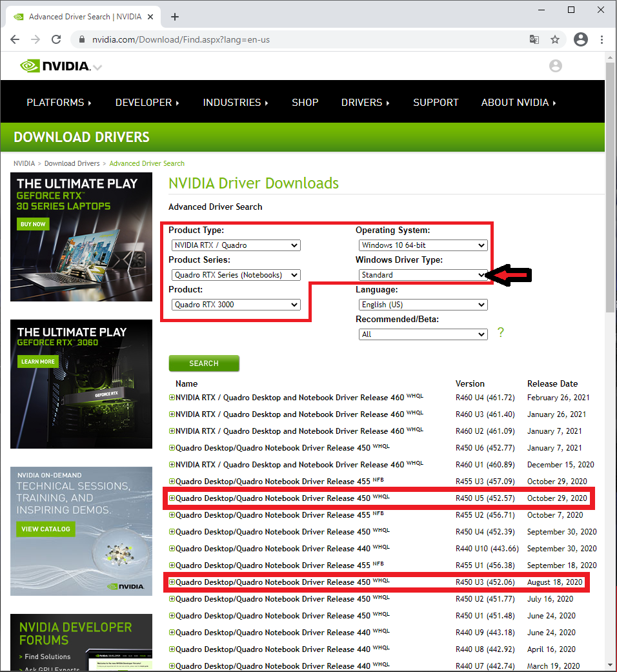
Task: Click Advanced Driver Search breadcrumb
Action: (147, 163)
